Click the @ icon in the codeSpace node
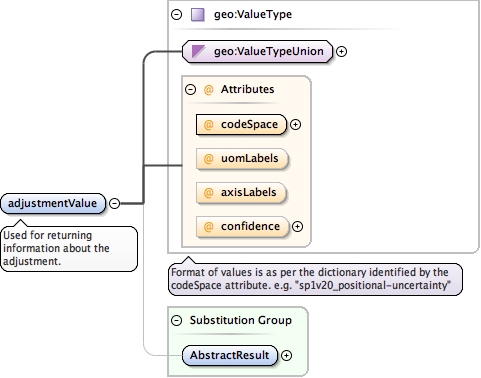481x378 pixels. click(208, 125)
